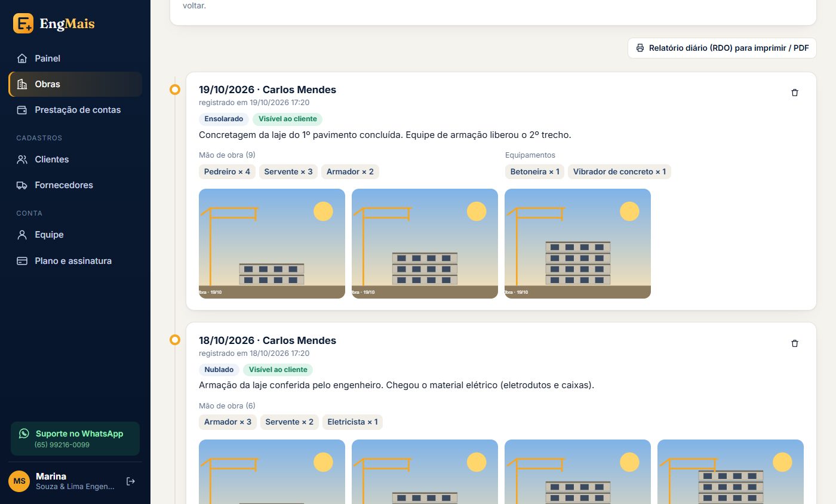Click the Nublado weather tag
The height and width of the screenshot is (504, 836).
[x=219, y=370]
